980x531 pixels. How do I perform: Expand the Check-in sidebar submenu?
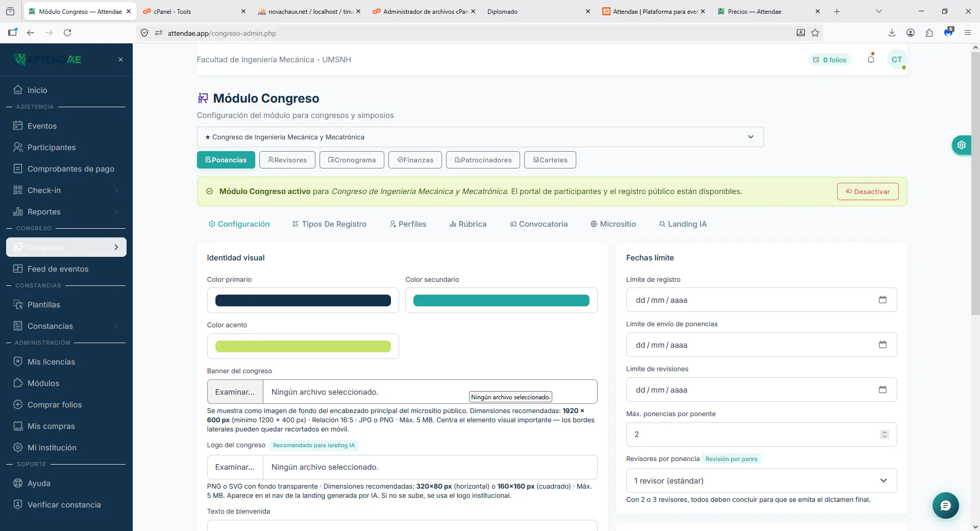pyautogui.click(x=116, y=190)
